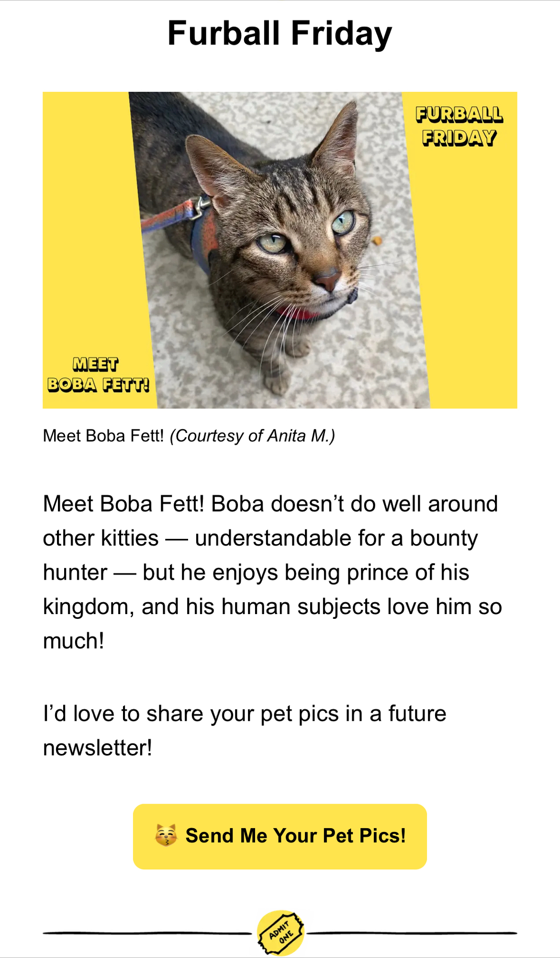Click the divider line right of ticket
Screen dimensions: 560x958
click(x=412, y=933)
